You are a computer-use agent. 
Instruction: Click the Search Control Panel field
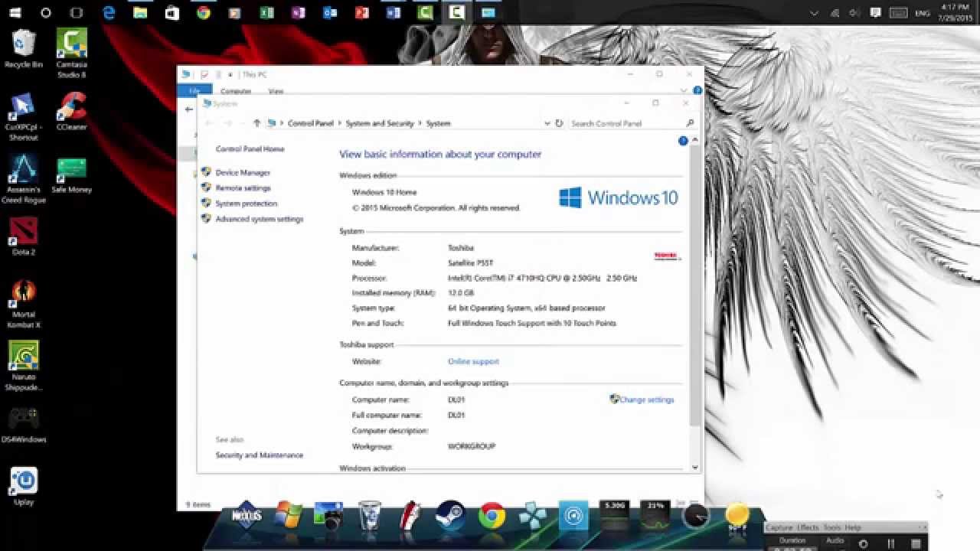pyautogui.click(x=626, y=123)
